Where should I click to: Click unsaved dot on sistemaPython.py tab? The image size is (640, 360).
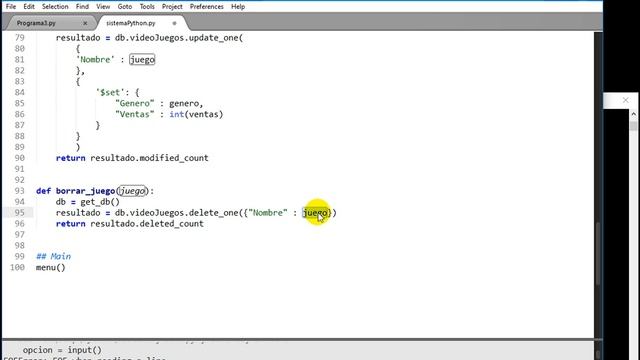(x=174, y=23)
